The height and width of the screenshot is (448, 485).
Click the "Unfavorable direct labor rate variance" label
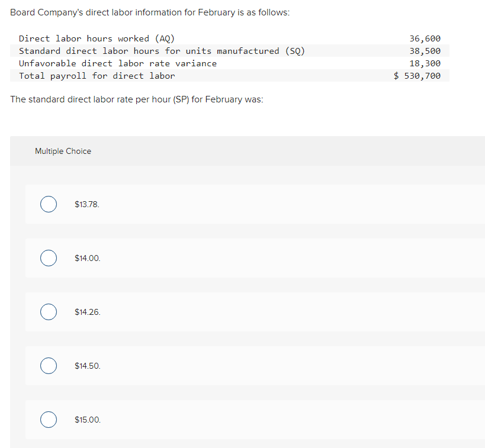[118, 63]
